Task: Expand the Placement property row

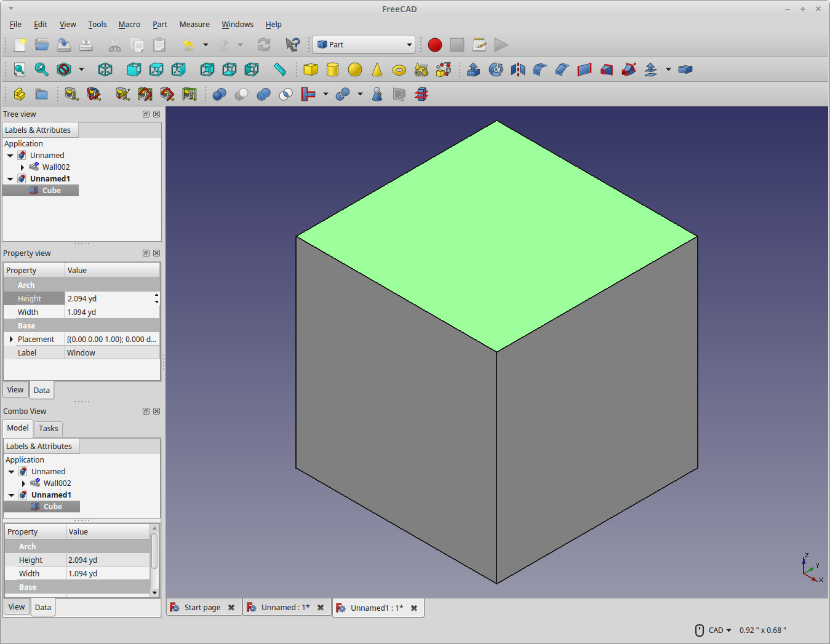Action: tap(11, 340)
